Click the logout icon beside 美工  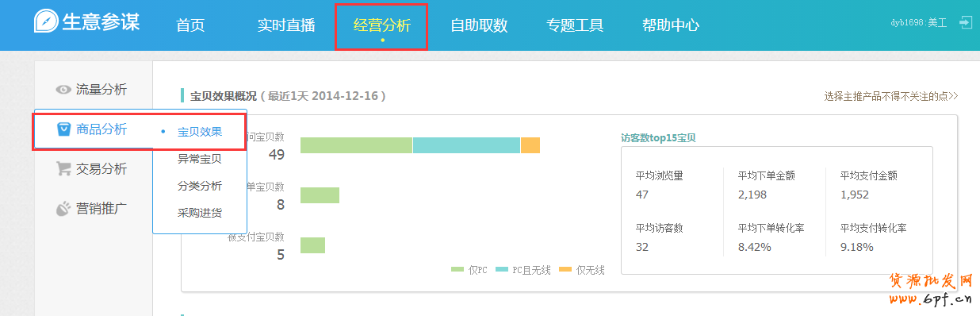(966, 22)
